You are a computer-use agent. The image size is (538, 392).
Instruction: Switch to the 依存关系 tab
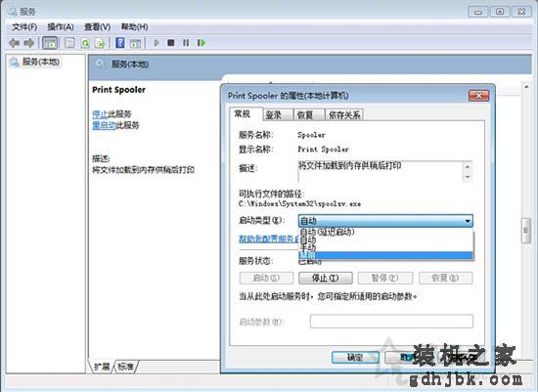344,115
